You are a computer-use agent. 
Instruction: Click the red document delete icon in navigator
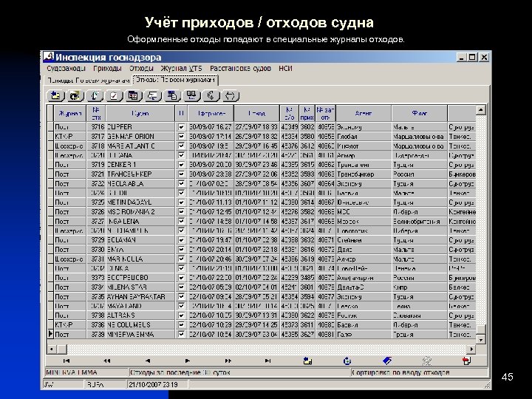click(467, 361)
